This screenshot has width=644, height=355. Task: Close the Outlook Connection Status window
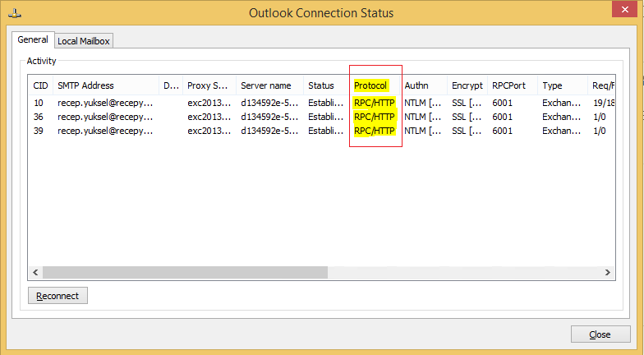click(624, 10)
